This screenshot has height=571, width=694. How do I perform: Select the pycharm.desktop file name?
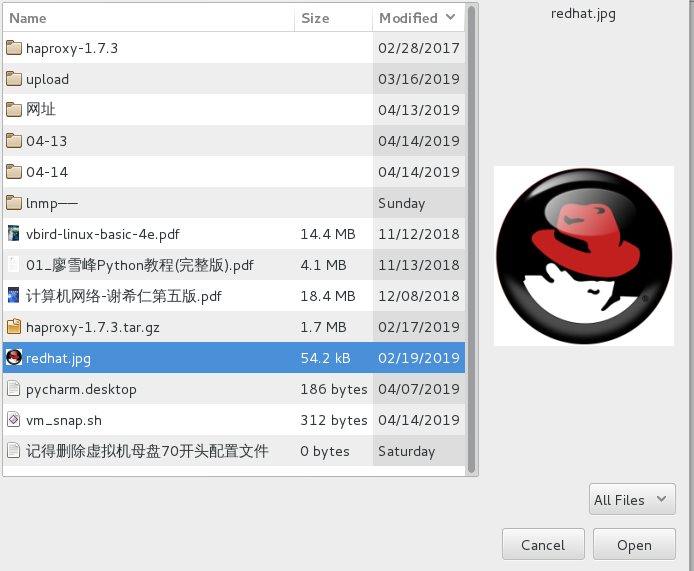(81, 389)
